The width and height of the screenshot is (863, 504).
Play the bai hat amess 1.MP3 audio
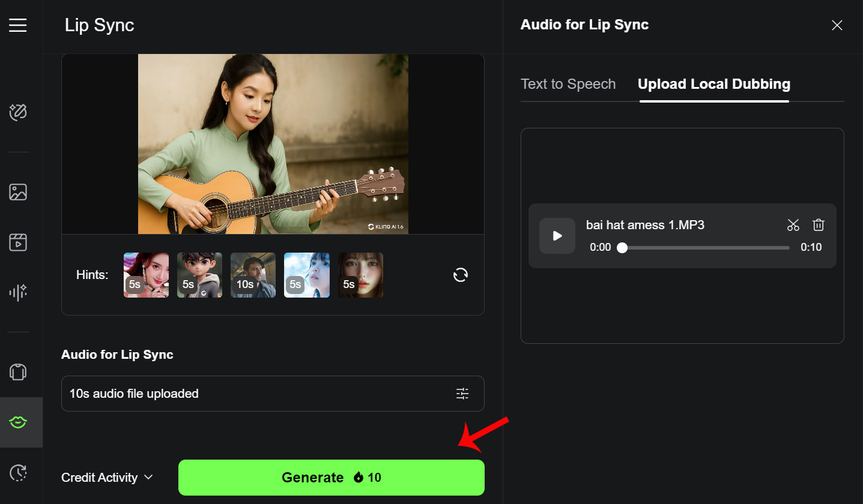pyautogui.click(x=557, y=236)
